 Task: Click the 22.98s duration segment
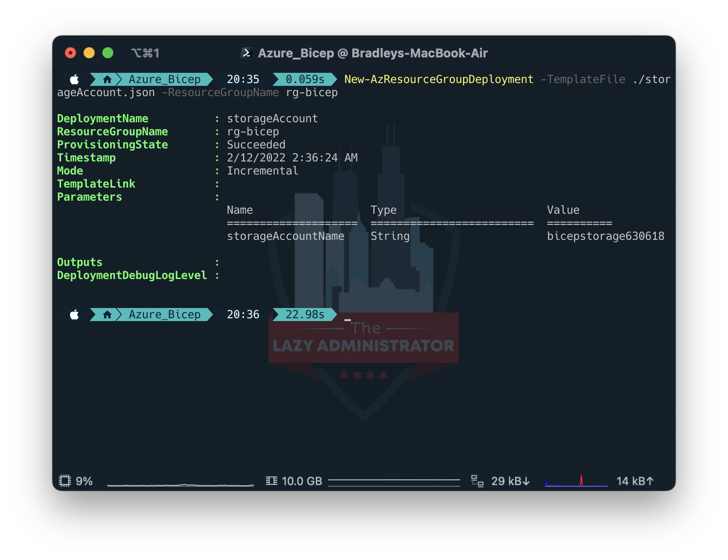(305, 315)
